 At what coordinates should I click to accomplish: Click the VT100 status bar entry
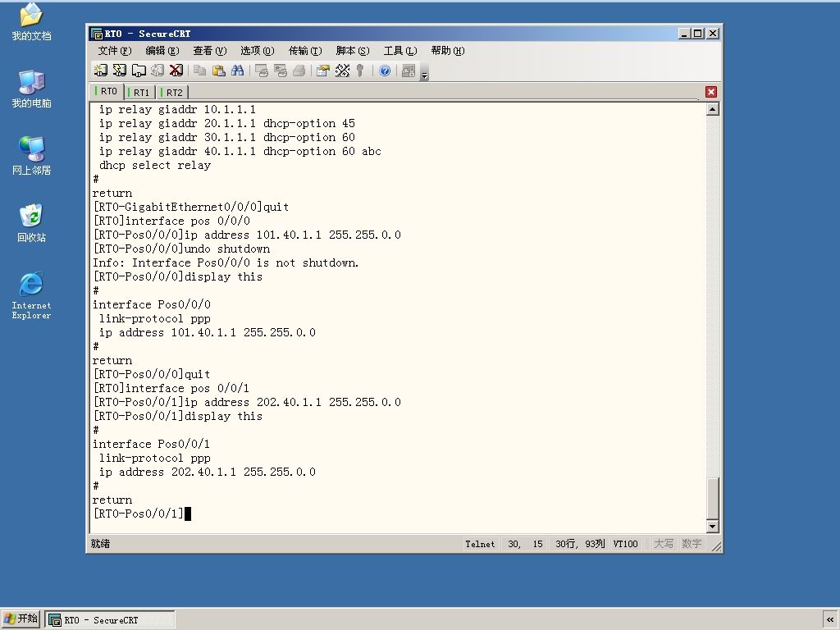point(625,544)
